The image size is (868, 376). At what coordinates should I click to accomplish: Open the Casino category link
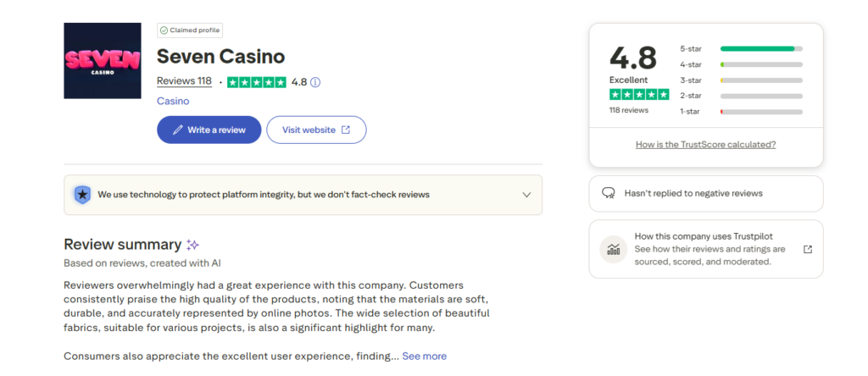point(173,101)
